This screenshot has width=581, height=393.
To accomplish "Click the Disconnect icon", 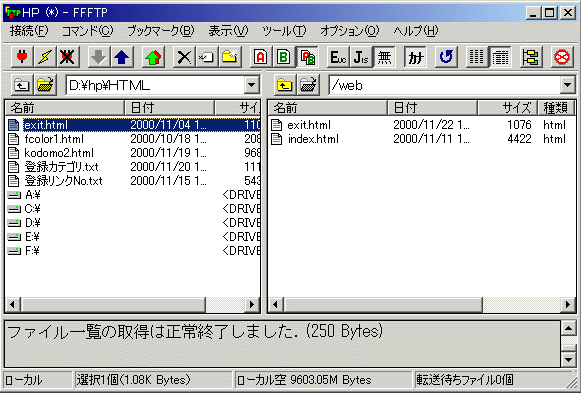I will 67,57.
